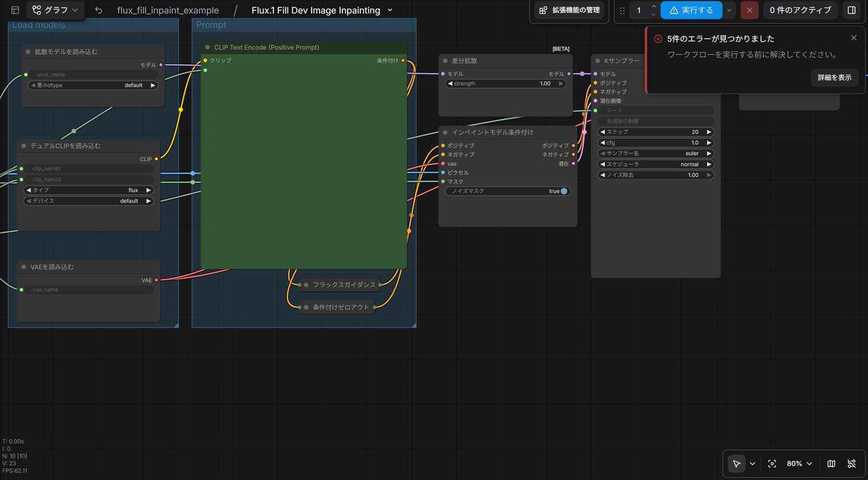Increase ステップ with its right arrow
This screenshot has height=480, width=868.
pyautogui.click(x=709, y=132)
